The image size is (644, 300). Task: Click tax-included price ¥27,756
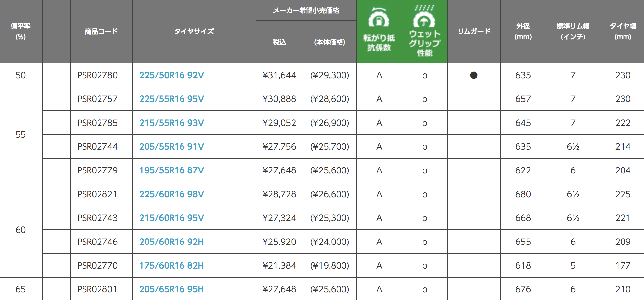click(279, 147)
